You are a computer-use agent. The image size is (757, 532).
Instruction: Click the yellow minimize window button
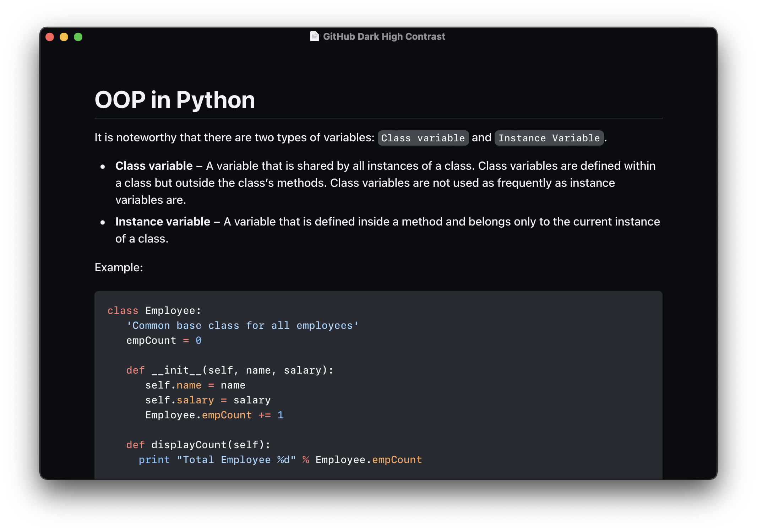64,37
